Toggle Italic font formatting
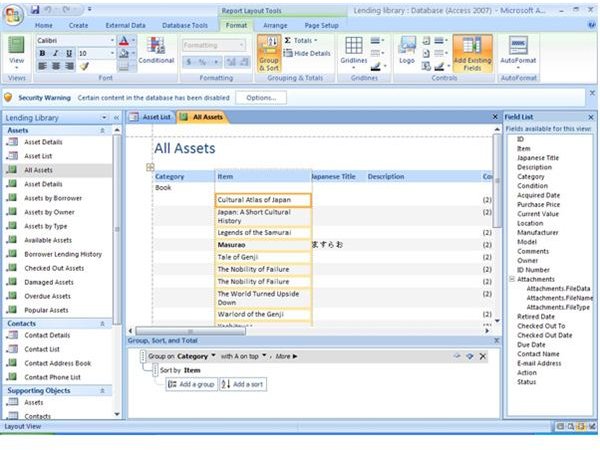The height and width of the screenshot is (450, 600). (56, 66)
